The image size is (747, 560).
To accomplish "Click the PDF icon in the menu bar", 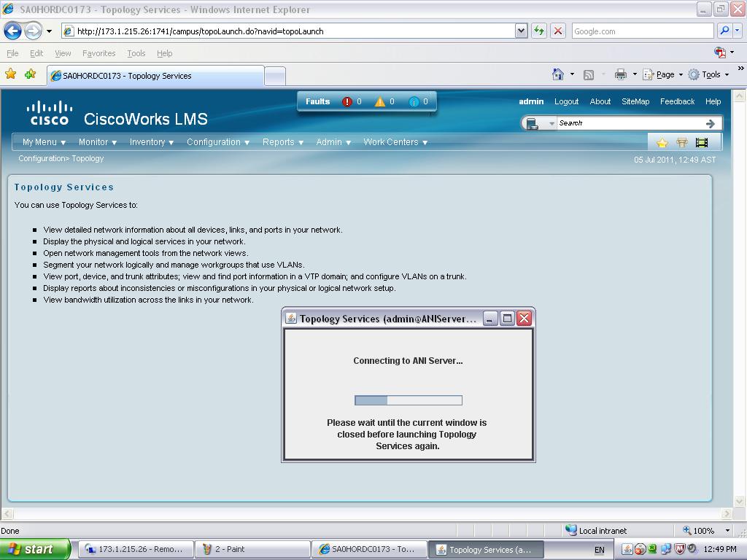I will (x=720, y=52).
